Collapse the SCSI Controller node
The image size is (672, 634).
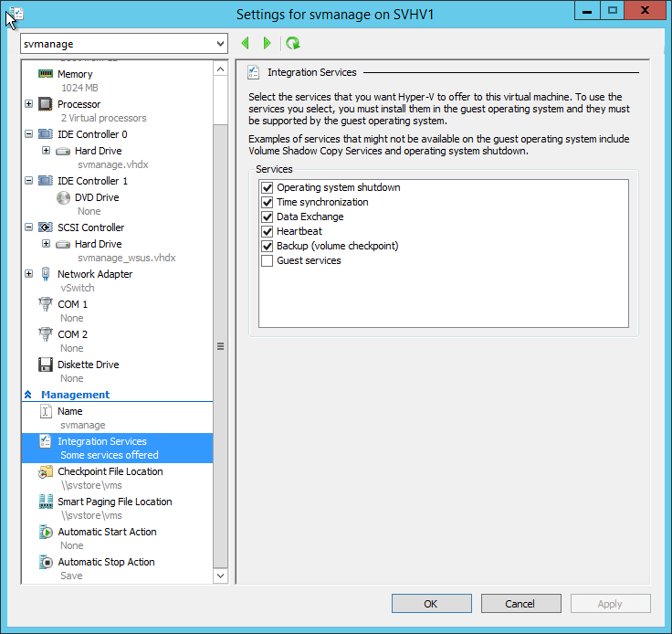29,227
